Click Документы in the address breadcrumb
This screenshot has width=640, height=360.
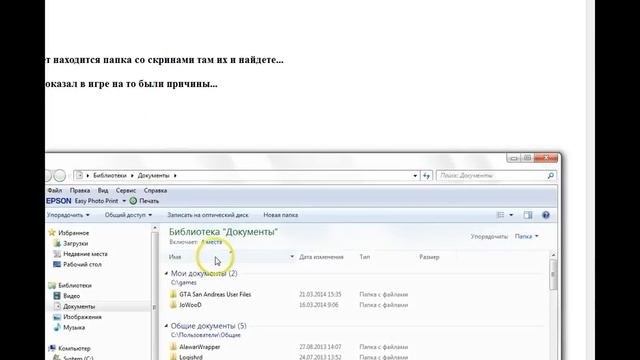point(153,175)
